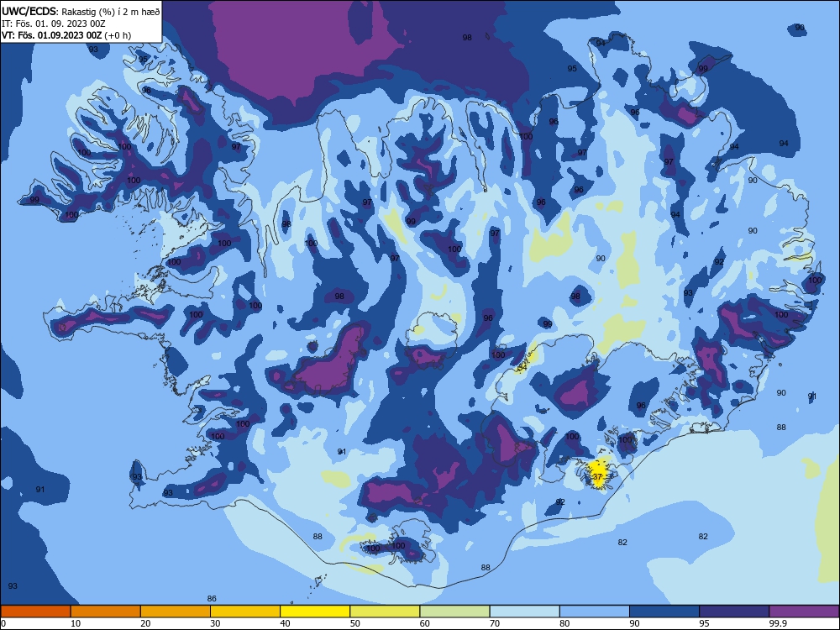Click the '70' legend scale label
This screenshot has width=840, height=630.
click(495, 623)
